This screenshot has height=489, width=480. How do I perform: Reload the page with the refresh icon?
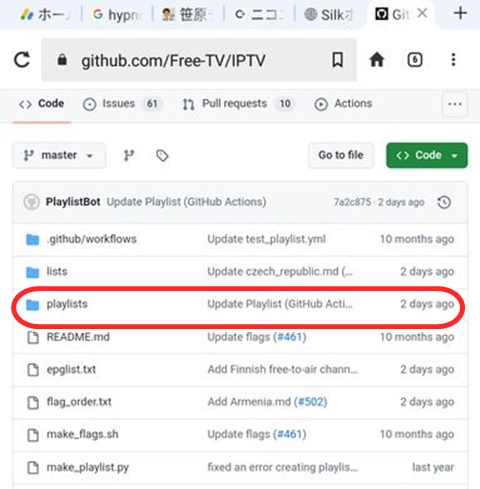click(x=22, y=60)
